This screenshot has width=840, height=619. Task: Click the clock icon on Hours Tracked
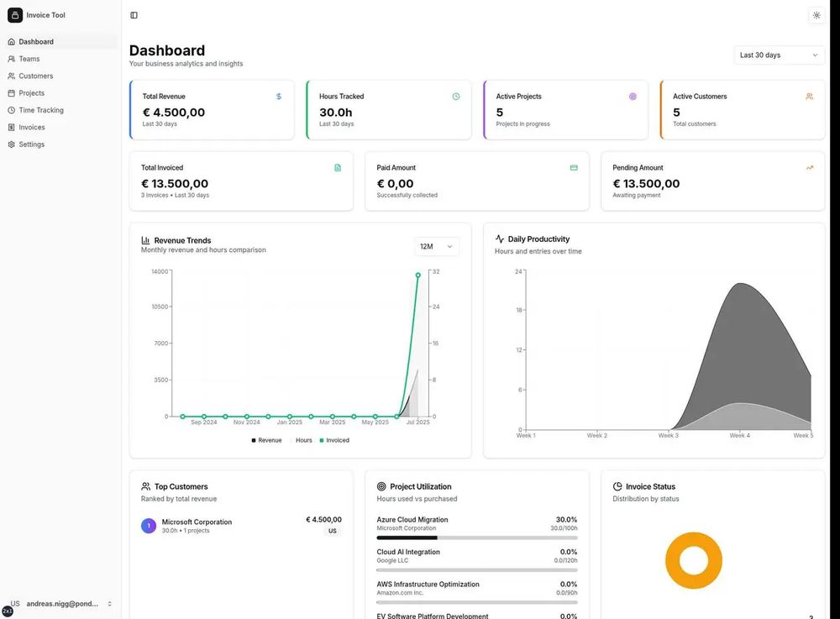pos(456,97)
